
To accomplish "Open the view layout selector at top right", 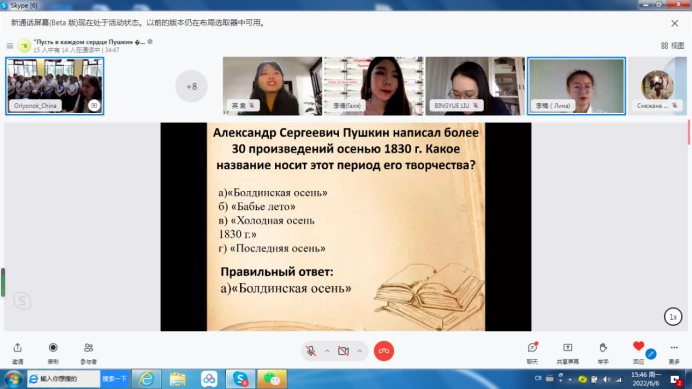I will (x=672, y=45).
